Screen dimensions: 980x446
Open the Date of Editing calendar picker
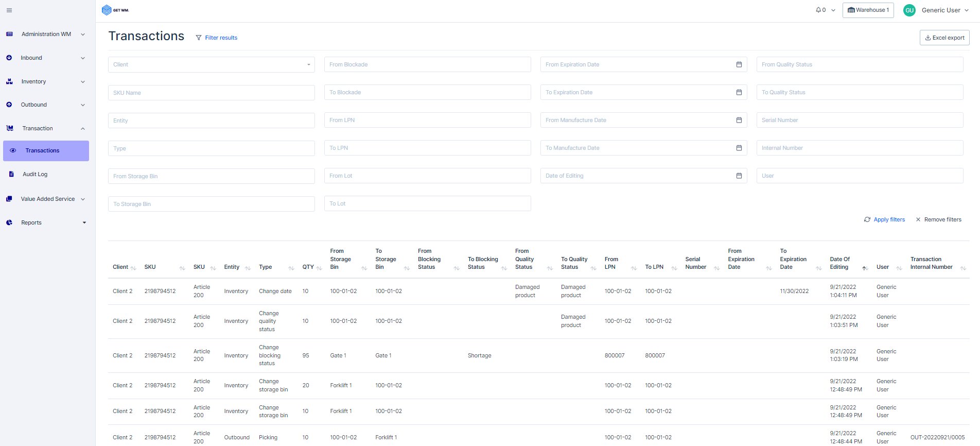(739, 176)
